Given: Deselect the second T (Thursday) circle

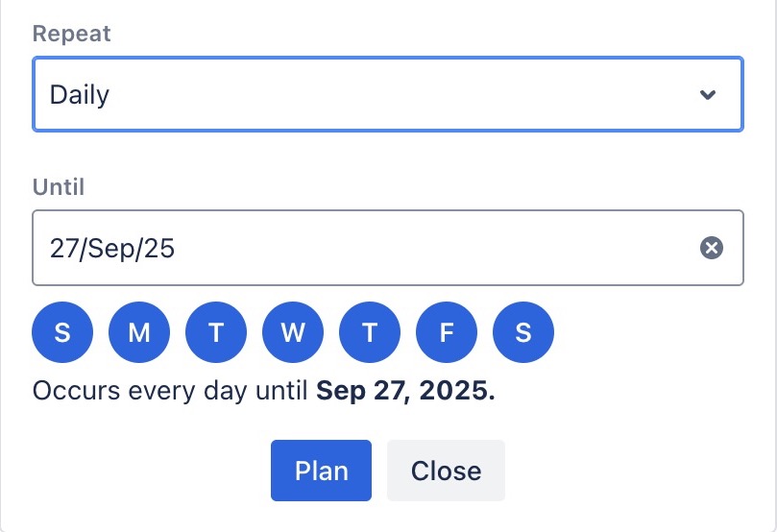Looking at the screenshot, I should pos(370,333).
